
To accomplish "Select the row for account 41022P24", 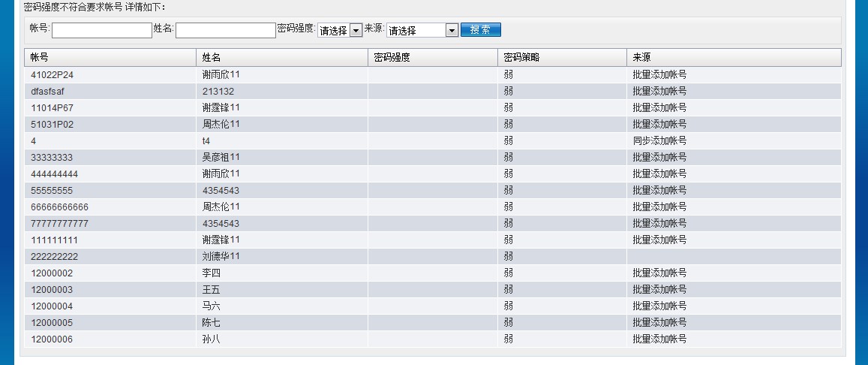I will point(53,75).
